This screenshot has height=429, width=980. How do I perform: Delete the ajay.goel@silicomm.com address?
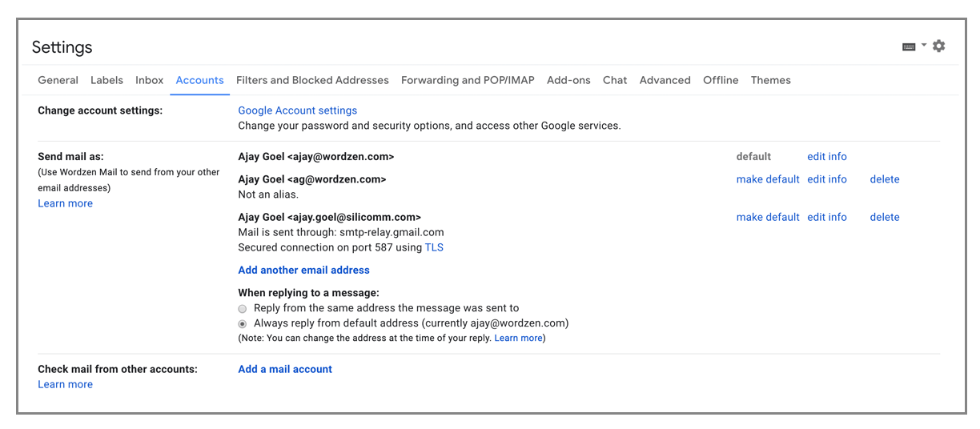point(885,217)
